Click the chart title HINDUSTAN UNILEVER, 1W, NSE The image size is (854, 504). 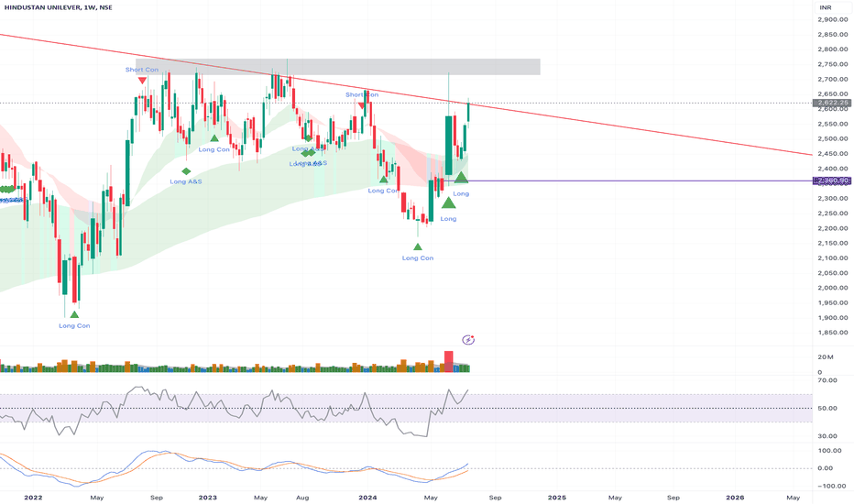(x=59, y=7)
